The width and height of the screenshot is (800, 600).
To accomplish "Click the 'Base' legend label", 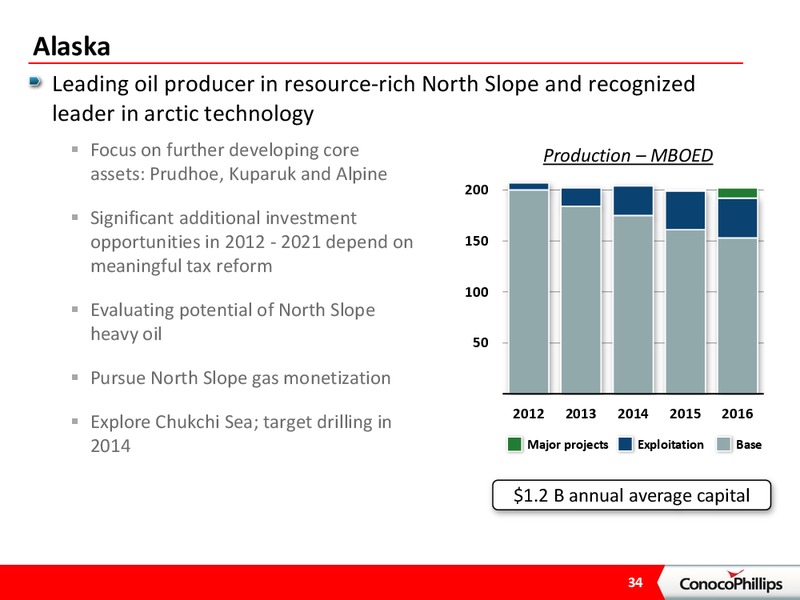I will 748,444.
